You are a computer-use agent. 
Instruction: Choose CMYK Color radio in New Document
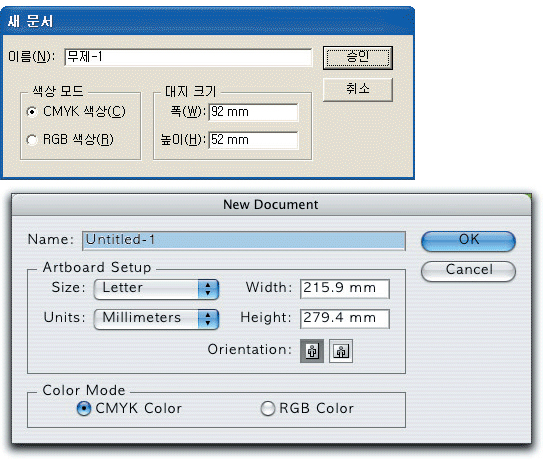(x=84, y=408)
